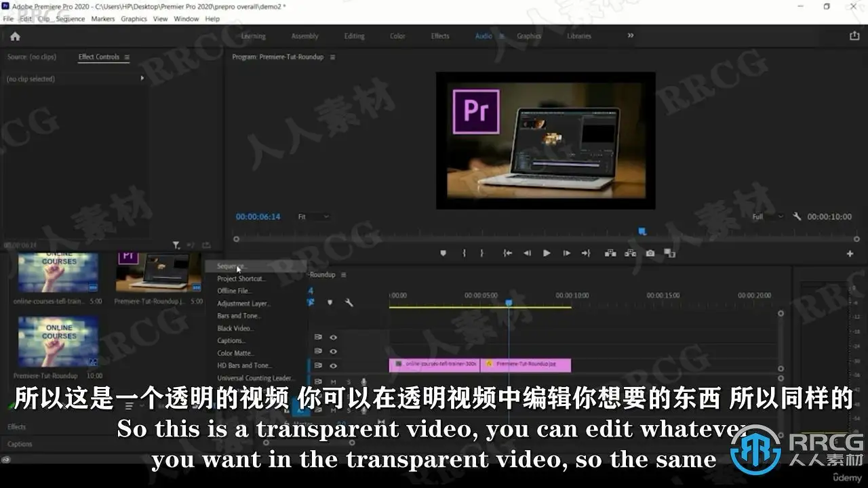
Task: Hide the top video track eye
Action: coord(334,337)
